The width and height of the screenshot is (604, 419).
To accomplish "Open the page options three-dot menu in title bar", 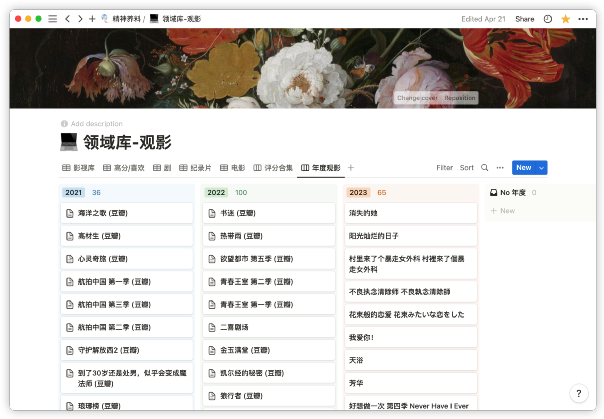I will click(583, 19).
